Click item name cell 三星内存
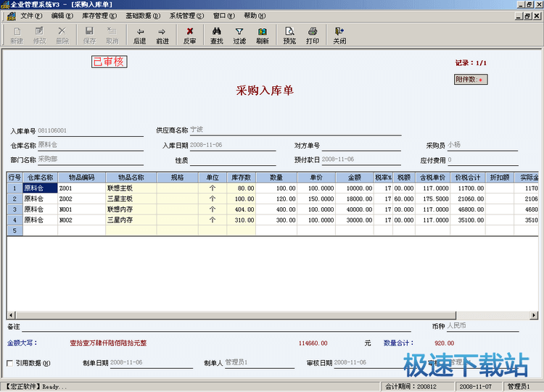This screenshot has width=544, height=392. tap(131, 220)
